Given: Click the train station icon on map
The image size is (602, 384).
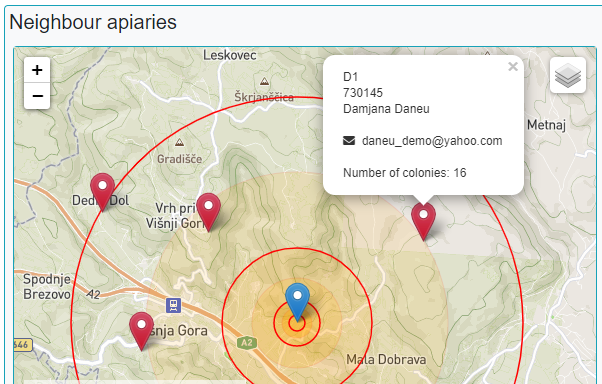Looking at the screenshot, I should (x=173, y=305).
